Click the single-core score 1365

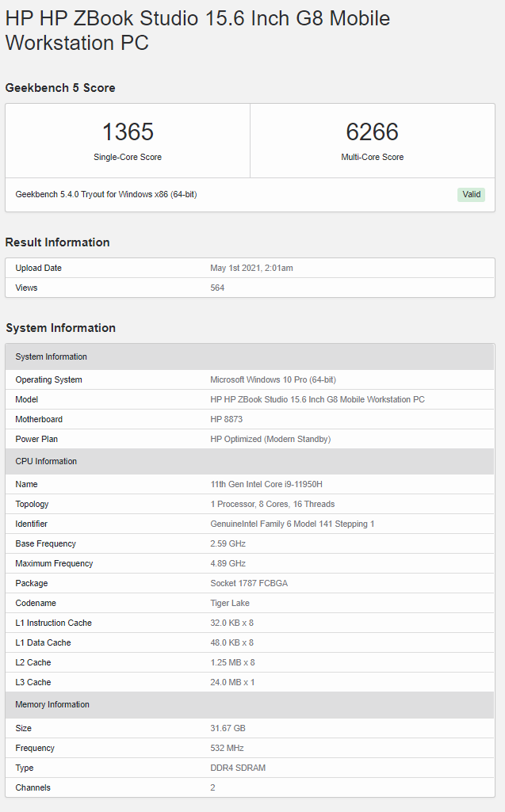coord(128,132)
